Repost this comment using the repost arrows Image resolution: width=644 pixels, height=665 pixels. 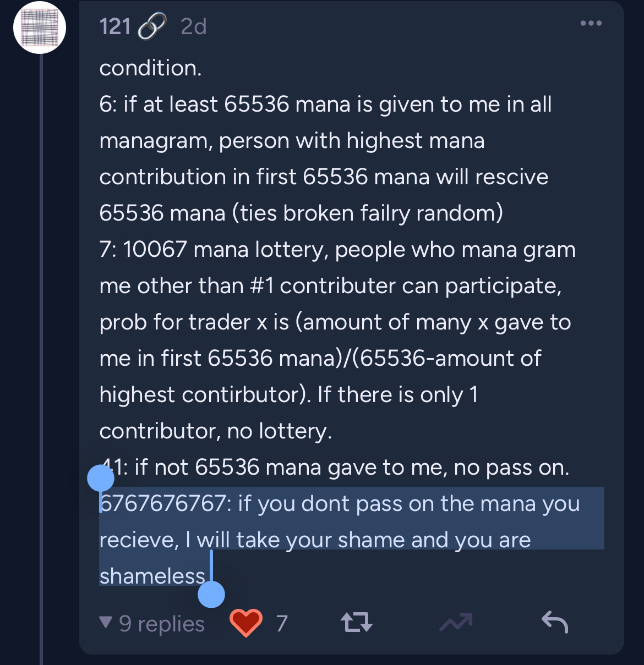point(357,623)
